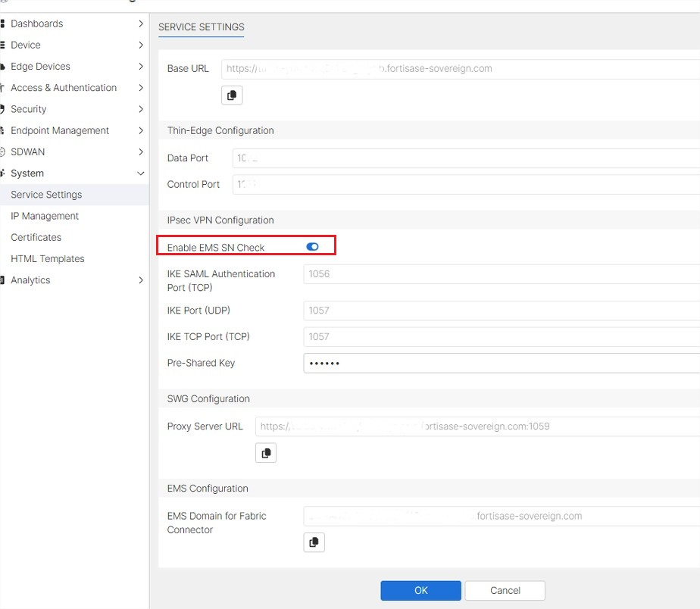Expand the Edge Devices chevron
700x609 pixels.
[x=141, y=67]
